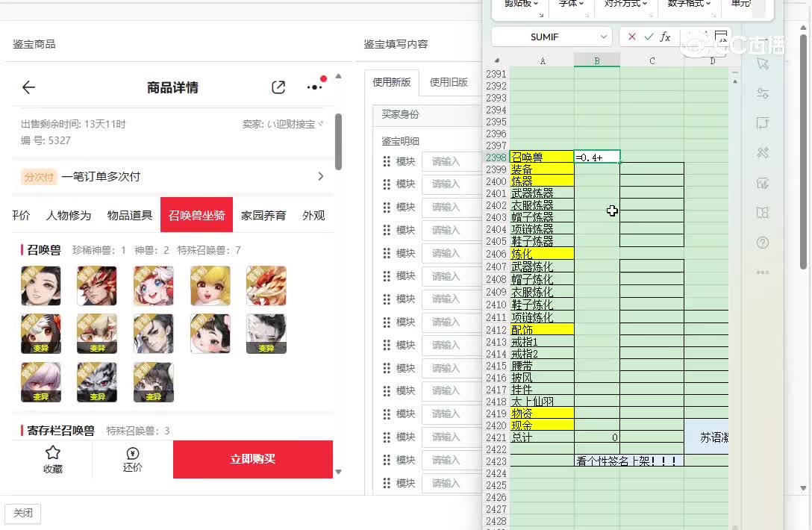The image size is (812, 530).
Task: Open the sliders settings icon in right sidebar
Action: coord(762,93)
